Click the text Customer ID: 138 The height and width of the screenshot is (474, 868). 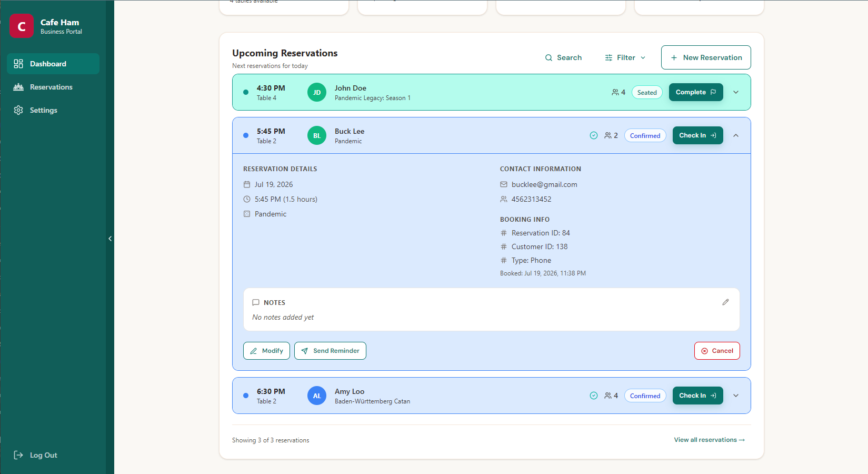click(x=540, y=246)
